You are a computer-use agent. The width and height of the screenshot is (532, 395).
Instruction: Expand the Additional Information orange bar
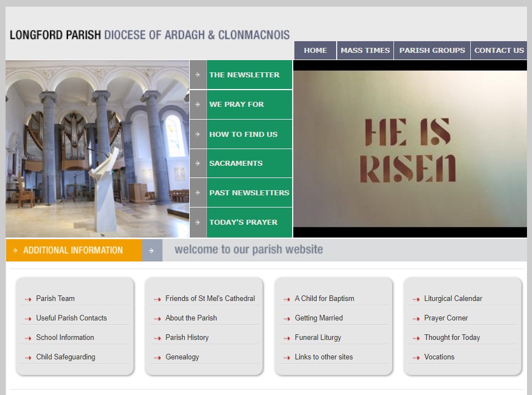(x=73, y=250)
